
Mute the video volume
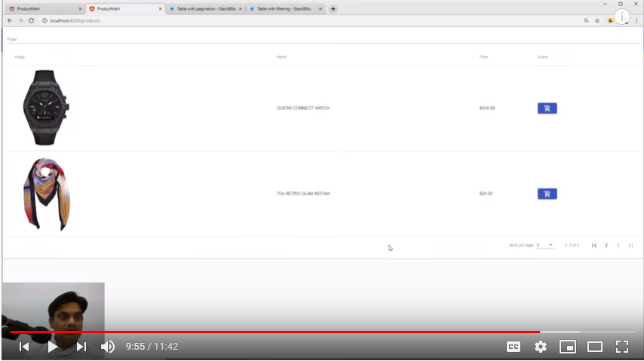coord(108,347)
